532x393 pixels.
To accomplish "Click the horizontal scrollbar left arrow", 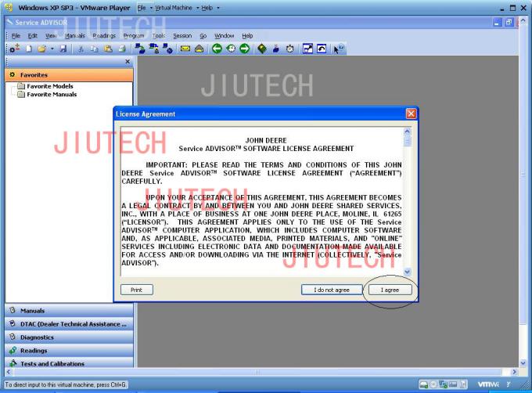I will pyautogui.click(x=9, y=372).
